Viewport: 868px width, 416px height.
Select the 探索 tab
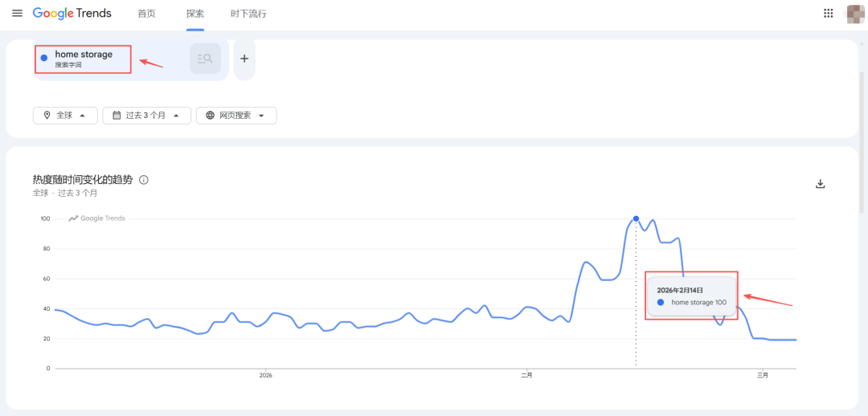[194, 14]
